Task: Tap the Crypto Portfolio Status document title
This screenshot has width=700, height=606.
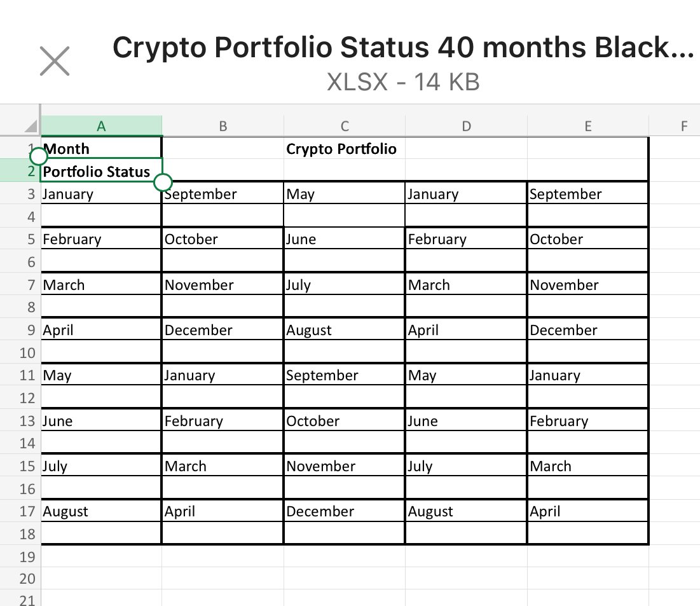Action: [403, 48]
